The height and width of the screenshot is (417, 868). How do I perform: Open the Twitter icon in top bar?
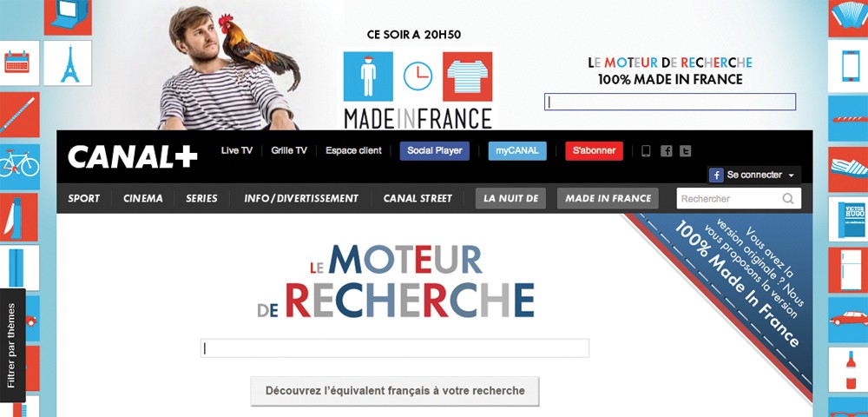click(x=686, y=150)
